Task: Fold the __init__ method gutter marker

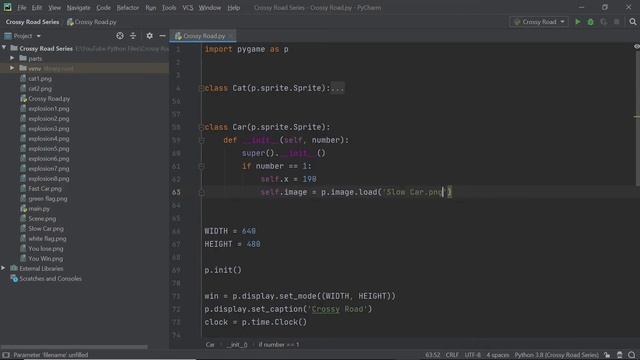Action: pyautogui.click(x=201, y=140)
